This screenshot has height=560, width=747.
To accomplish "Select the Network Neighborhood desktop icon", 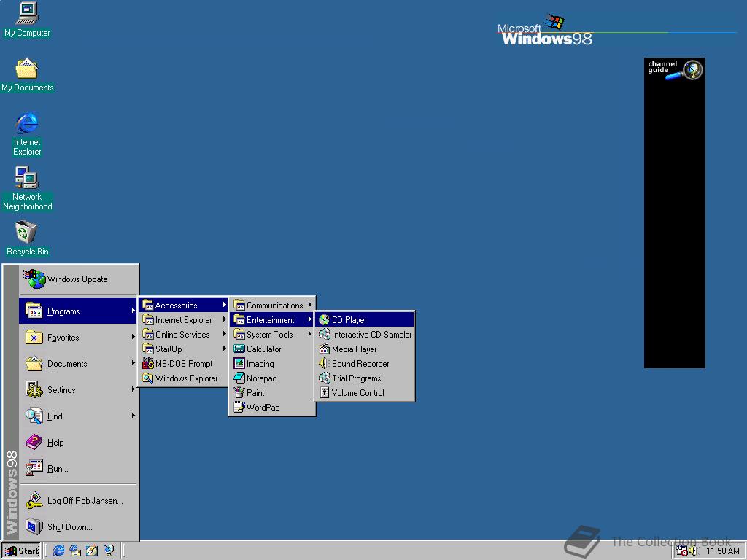I will click(27, 189).
